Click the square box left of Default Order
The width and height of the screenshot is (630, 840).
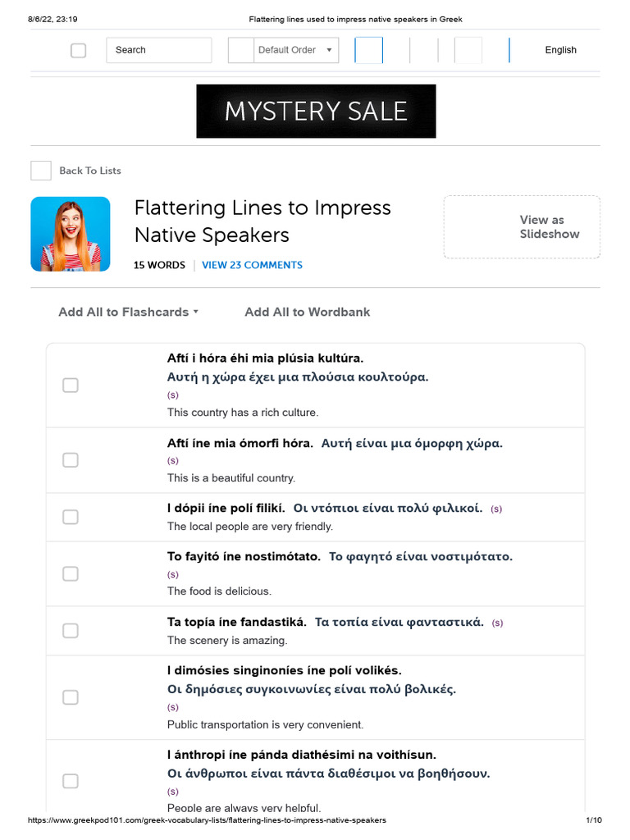click(241, 50)
